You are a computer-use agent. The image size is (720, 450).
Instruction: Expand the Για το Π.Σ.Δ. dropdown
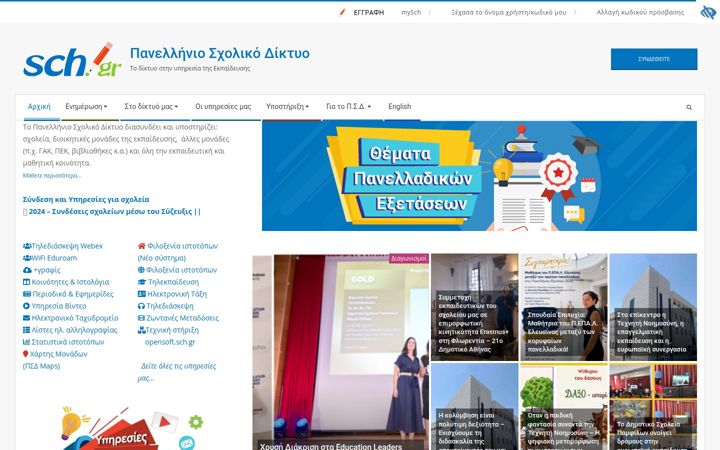pos(348,107)
